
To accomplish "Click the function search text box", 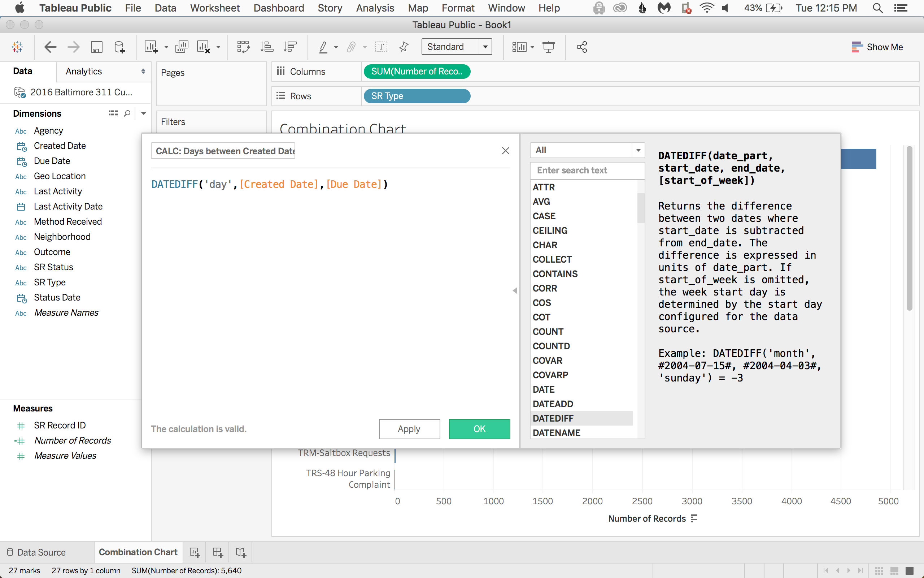I will 587,171.
